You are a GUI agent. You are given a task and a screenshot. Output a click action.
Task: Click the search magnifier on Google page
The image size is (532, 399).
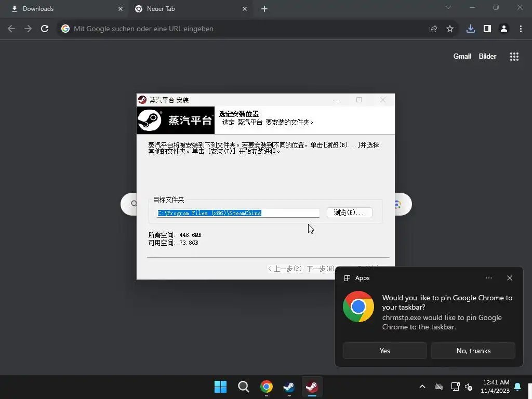(134, 204)
